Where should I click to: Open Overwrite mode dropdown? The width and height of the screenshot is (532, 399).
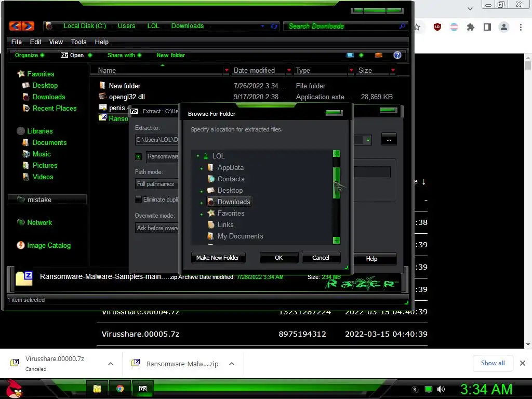[x=157, y=228]
